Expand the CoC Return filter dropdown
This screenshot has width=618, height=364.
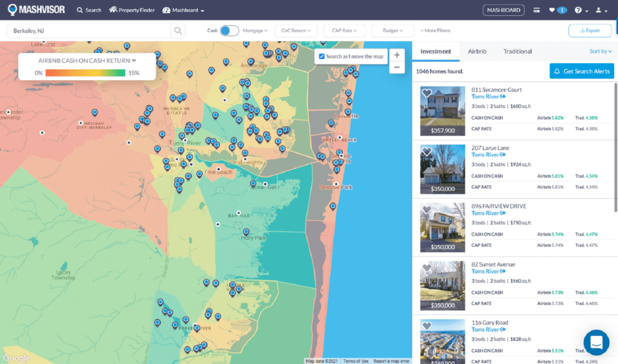coord(296,31)
